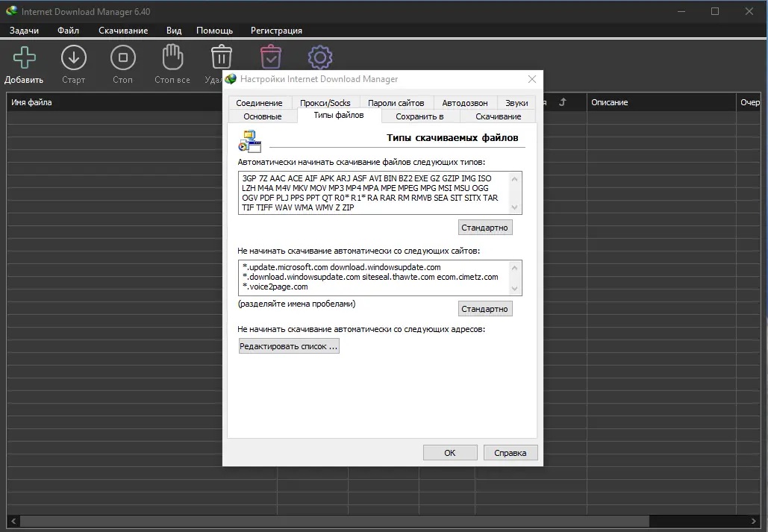Switch to the Скачивание settings tab
The height and width of the screenshot is (532, 768).
pyautogui.click(x=498, y=116)
